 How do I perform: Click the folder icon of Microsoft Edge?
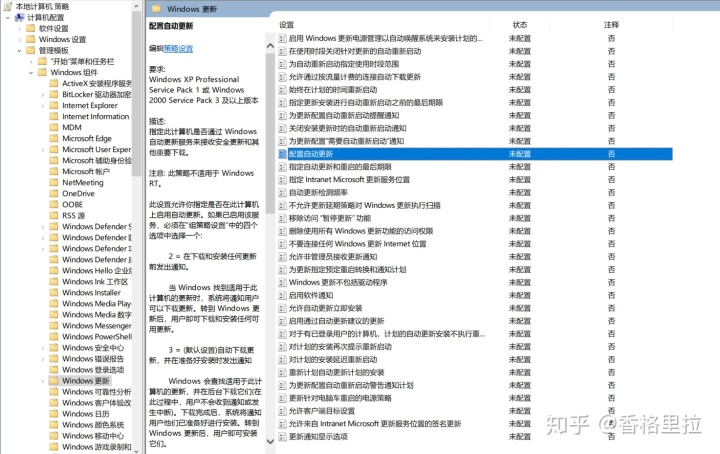54,139
